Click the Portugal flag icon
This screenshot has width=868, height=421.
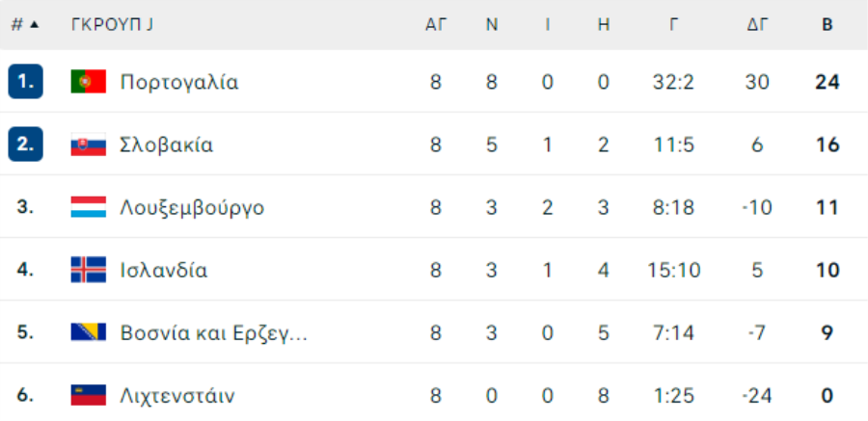click(89, 82)
